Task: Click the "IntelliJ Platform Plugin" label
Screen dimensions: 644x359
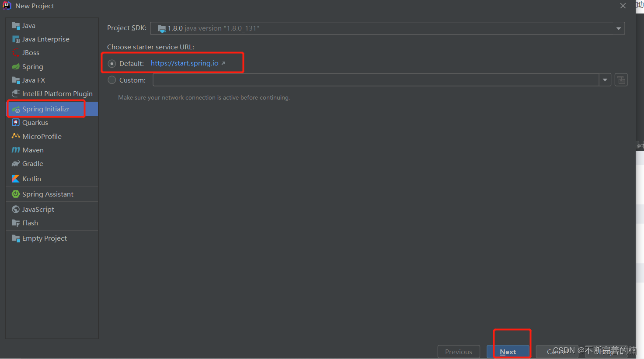Action: click(x=57, y=94)
